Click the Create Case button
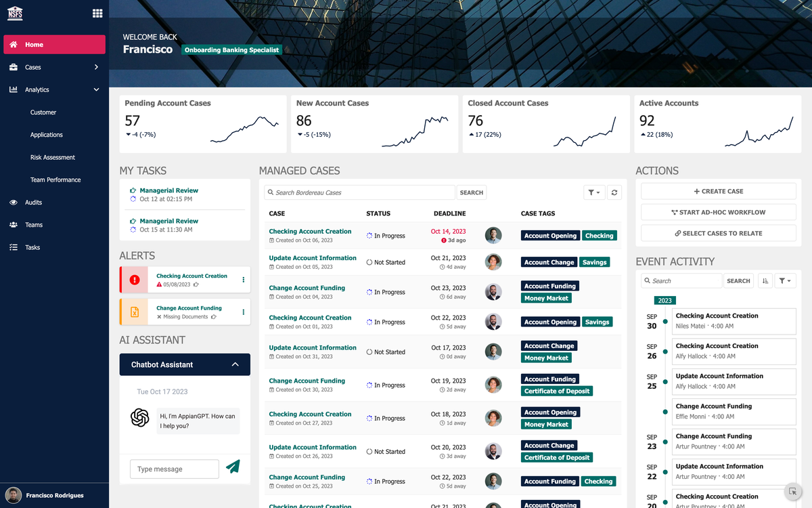Viewport: 812px width, 508px height. click(x=718, y=191)
